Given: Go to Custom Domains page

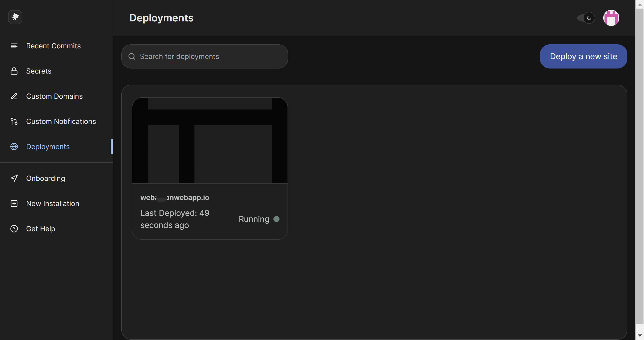Looking at the screenshot, I should (x=54, y=96).
